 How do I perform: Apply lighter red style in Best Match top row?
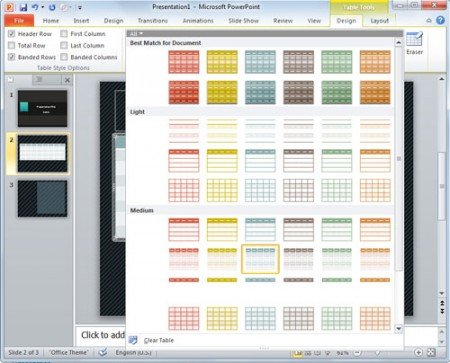coord(184,62)
